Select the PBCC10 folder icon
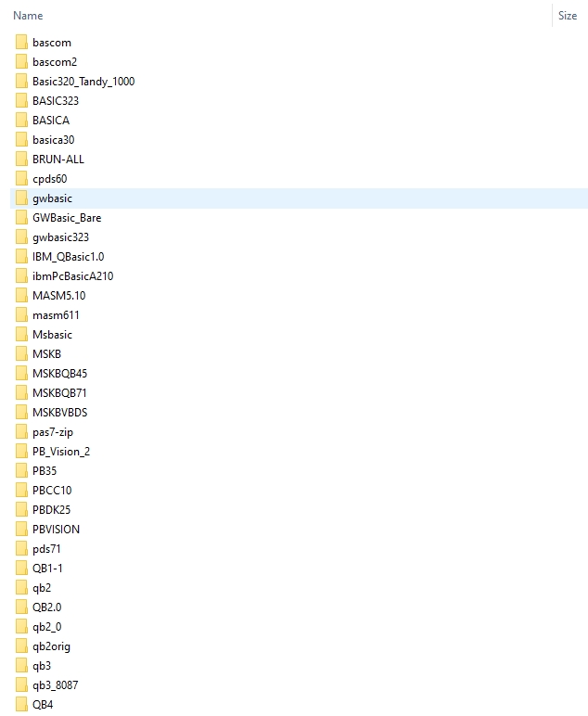Screen dimensions: 588x716 21,491
